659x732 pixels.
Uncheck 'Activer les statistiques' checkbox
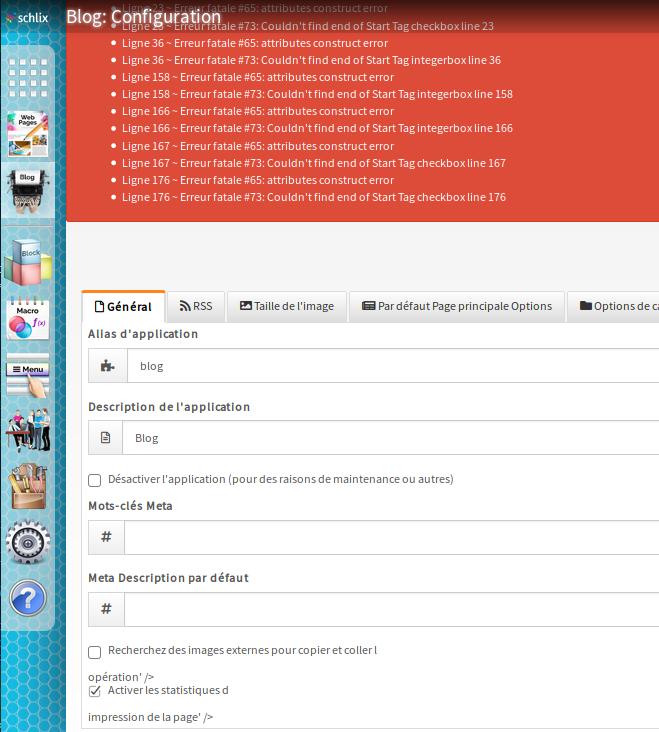point(95,691)
